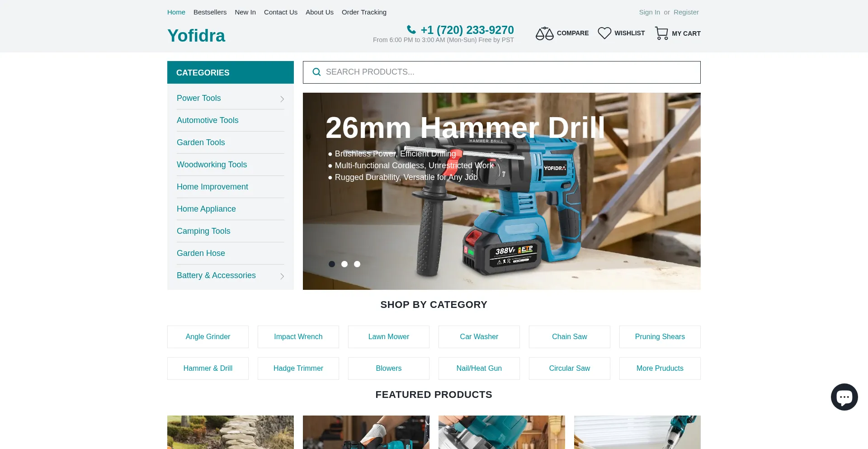Click the phone handset icon
The image size is (868, 449).
(411, 30)
